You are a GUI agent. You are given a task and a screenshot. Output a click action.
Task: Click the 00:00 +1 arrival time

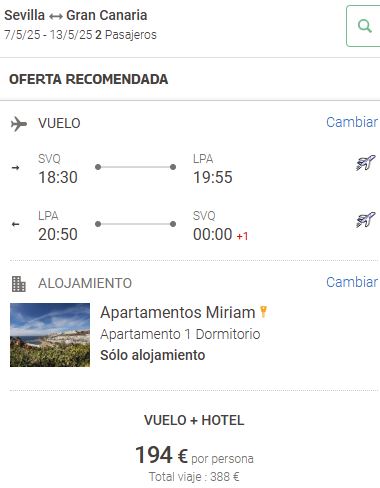tap(221, 234)
